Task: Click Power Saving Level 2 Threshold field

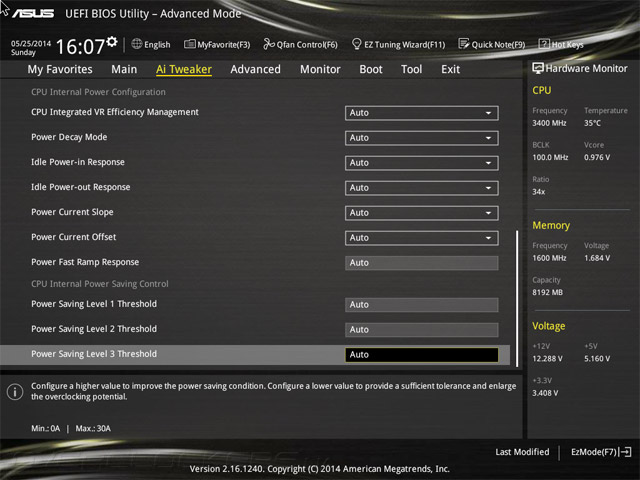Action: tap(422, 330)
